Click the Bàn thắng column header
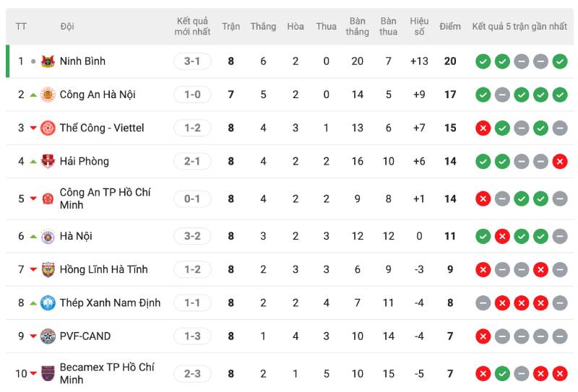Viewport: 578px width, 392px height. click(x=357, y=27)
